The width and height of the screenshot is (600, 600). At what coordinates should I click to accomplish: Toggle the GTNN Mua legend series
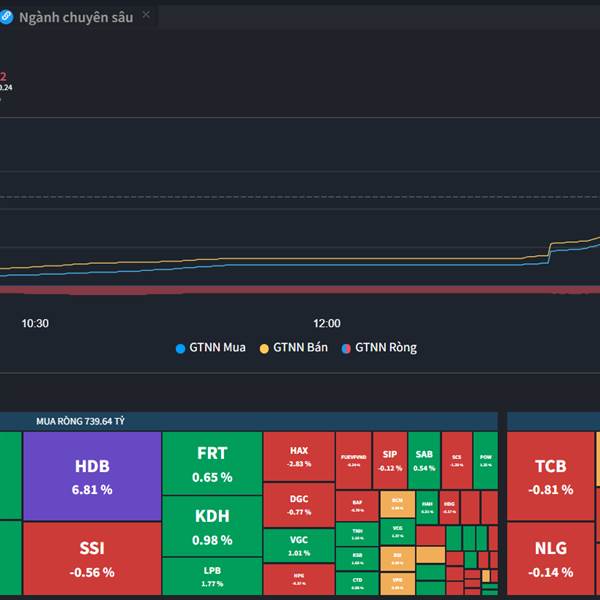click(x=217, y=348)
